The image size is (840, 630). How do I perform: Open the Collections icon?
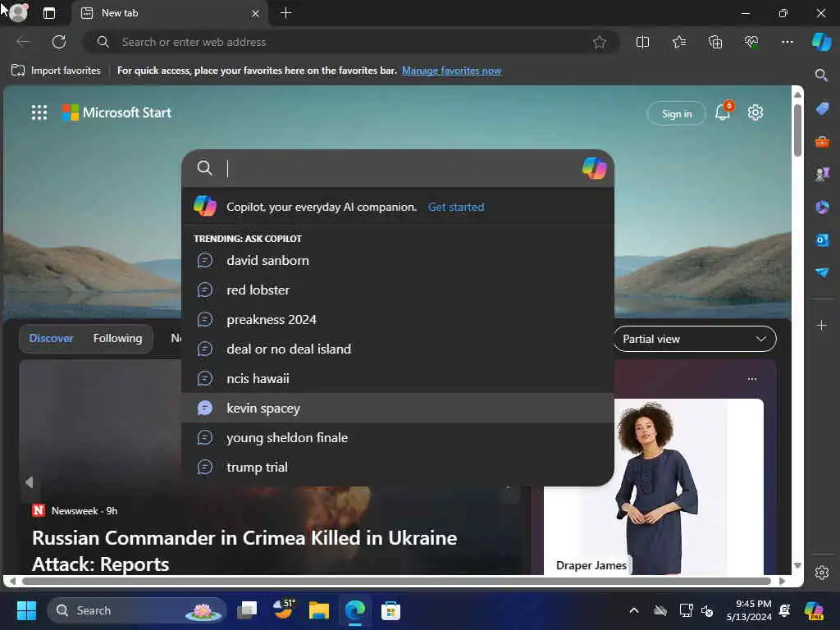(715, 42)
